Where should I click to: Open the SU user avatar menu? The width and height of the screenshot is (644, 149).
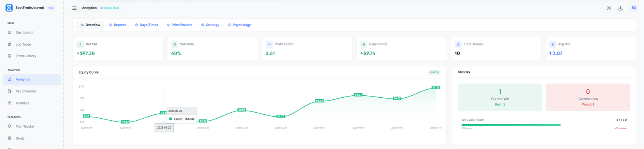634,8
